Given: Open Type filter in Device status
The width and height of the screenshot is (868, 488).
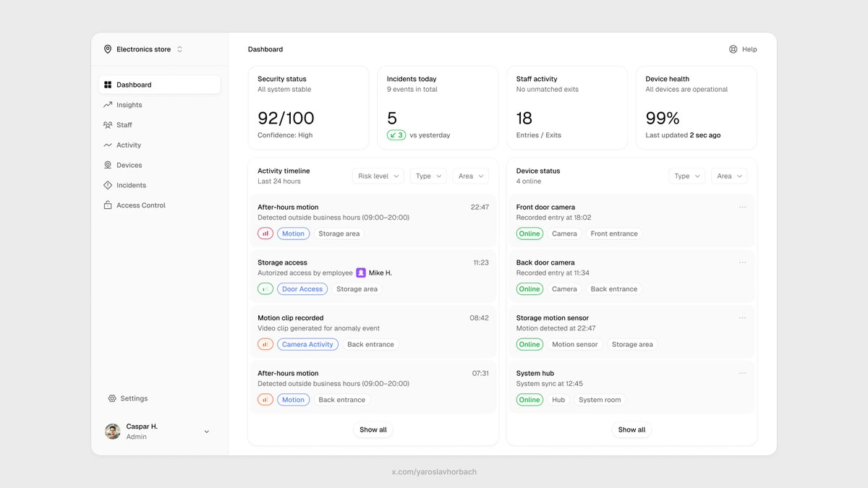Looking at the screenshot, I should 686,176.
